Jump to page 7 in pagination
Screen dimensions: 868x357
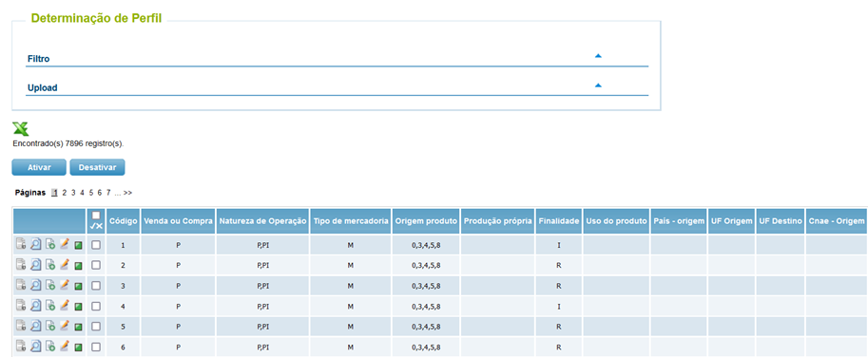[108, 193]
